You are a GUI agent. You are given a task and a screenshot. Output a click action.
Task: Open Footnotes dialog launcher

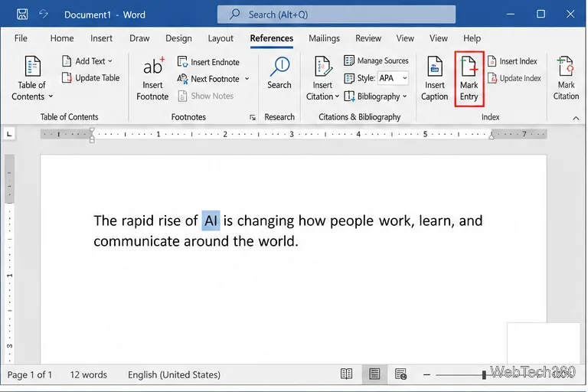(253, 117)
